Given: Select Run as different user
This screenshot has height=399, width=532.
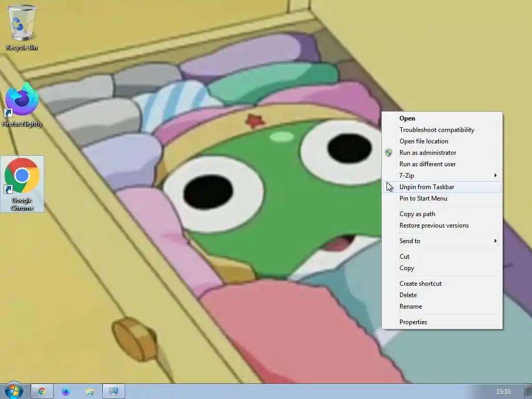Looking at the screenshot, I should coord(442,164).
